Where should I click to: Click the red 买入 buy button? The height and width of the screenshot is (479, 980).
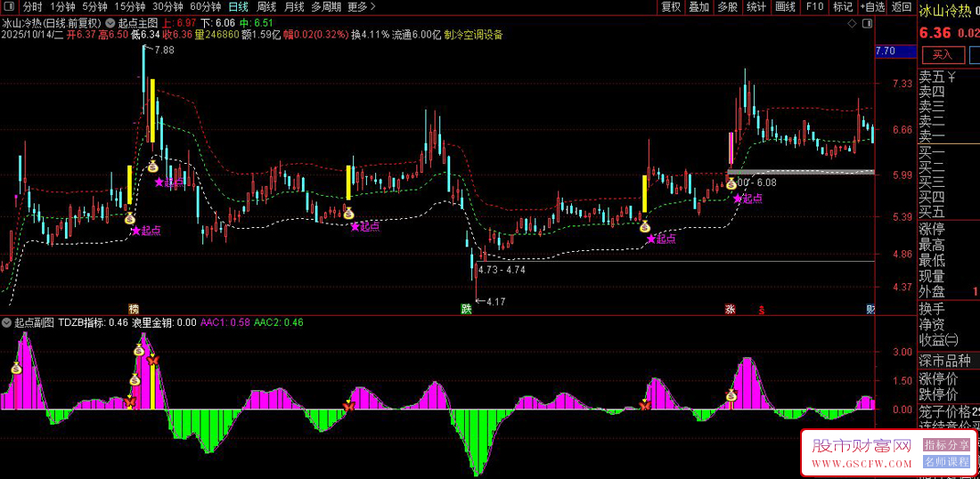click(x=942, y=55)
